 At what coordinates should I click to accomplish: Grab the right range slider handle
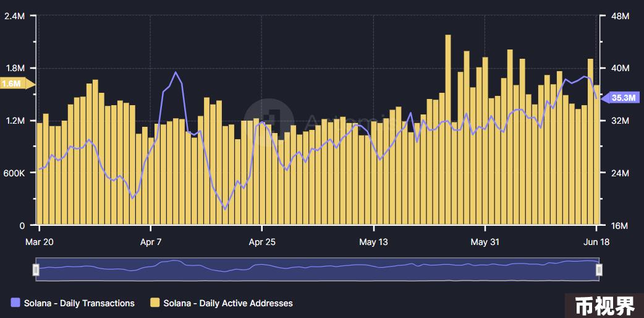pos(600,270)
